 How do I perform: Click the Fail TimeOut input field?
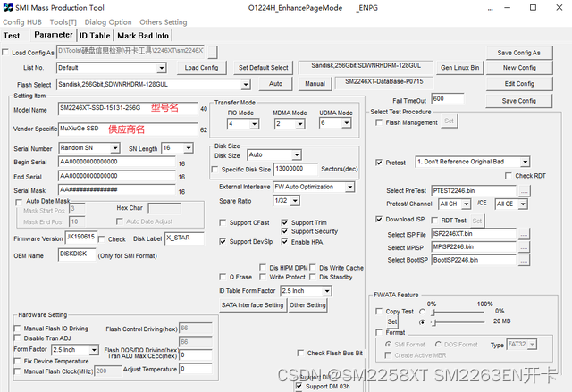[448, 99]
